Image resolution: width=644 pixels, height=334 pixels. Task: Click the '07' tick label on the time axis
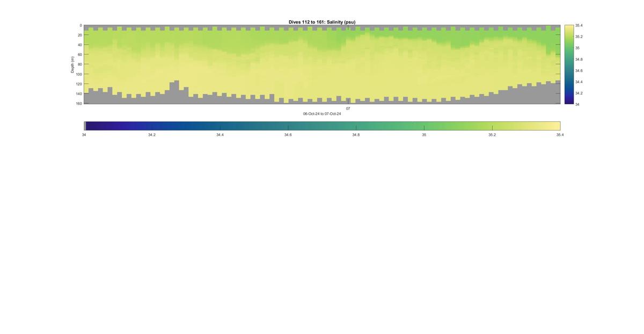[348, 108]
